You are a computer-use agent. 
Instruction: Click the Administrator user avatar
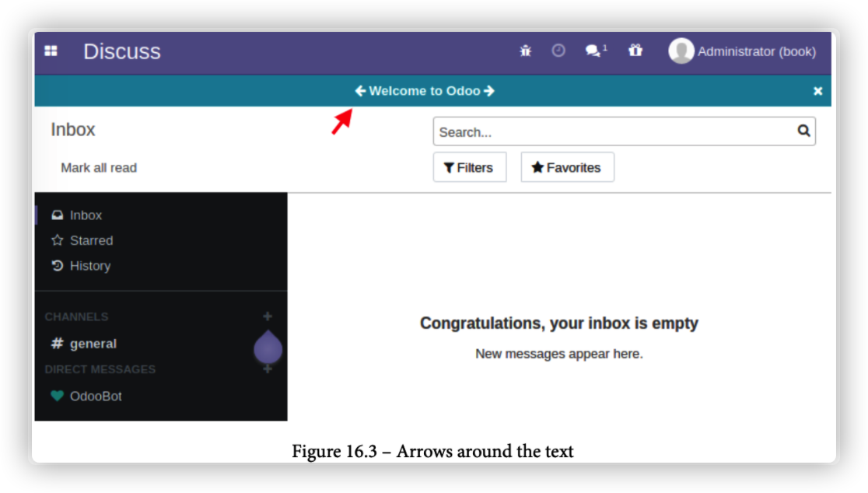point(681,51)
